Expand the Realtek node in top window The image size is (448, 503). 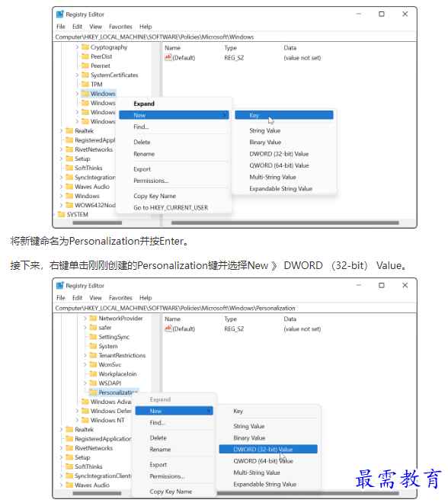[x=61, y=131]
